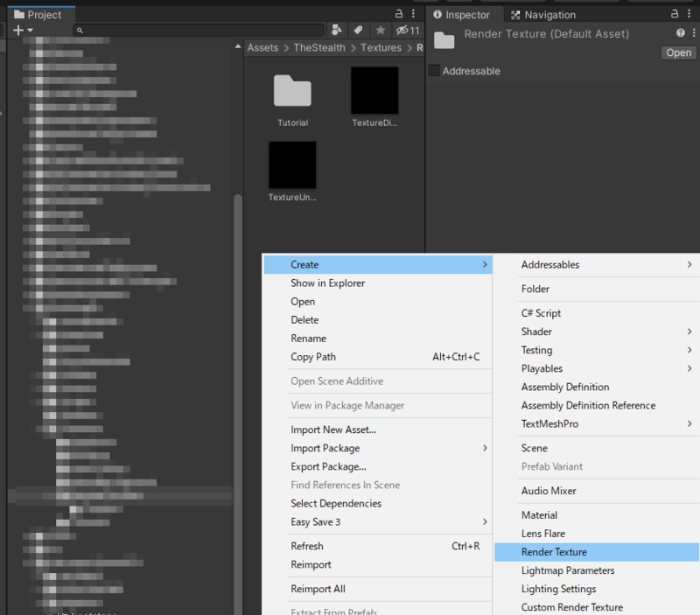
Task: Expand the Testing submenu
Action: click(597, 350)
